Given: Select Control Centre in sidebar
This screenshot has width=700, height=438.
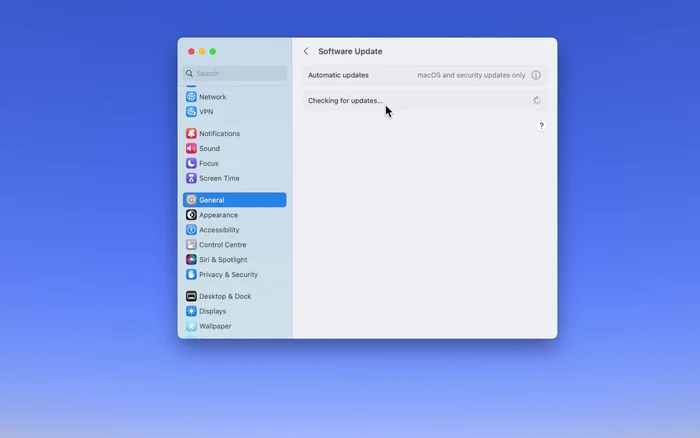Looking at the screenshot, I should [222, 245].
